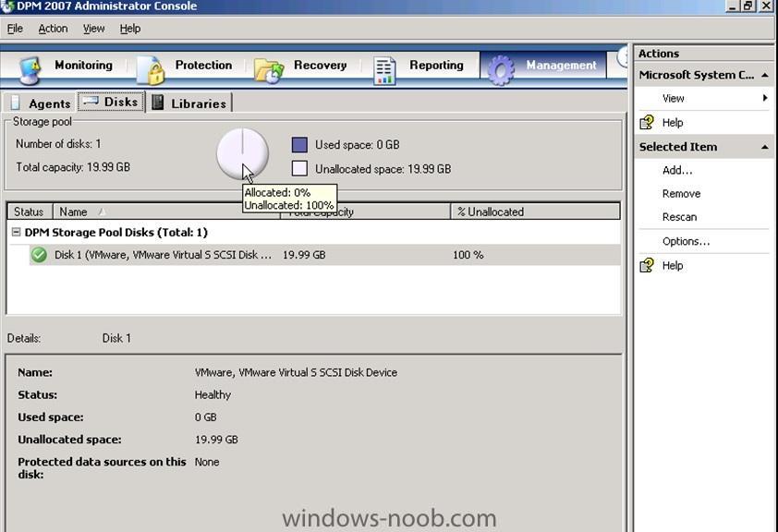Click the storage pool pie chart
This screenshot has width=778, height=532.
(243, 153)
